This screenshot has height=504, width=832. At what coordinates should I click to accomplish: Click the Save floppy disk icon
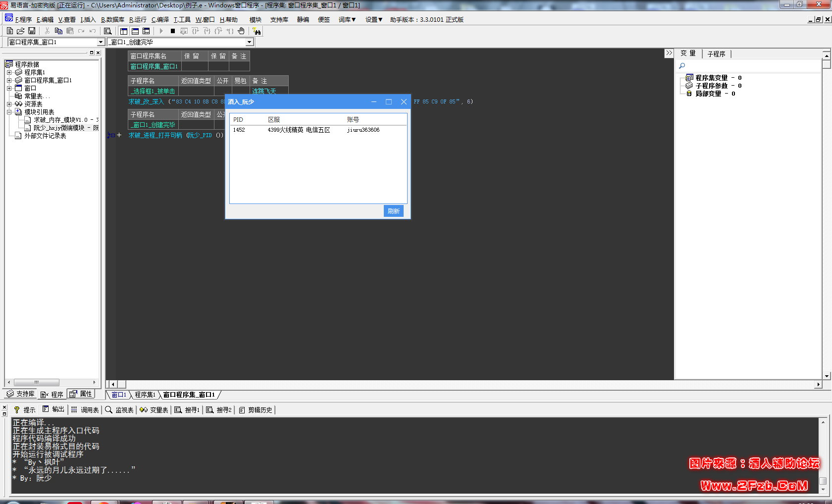click(x=32, y=31)
